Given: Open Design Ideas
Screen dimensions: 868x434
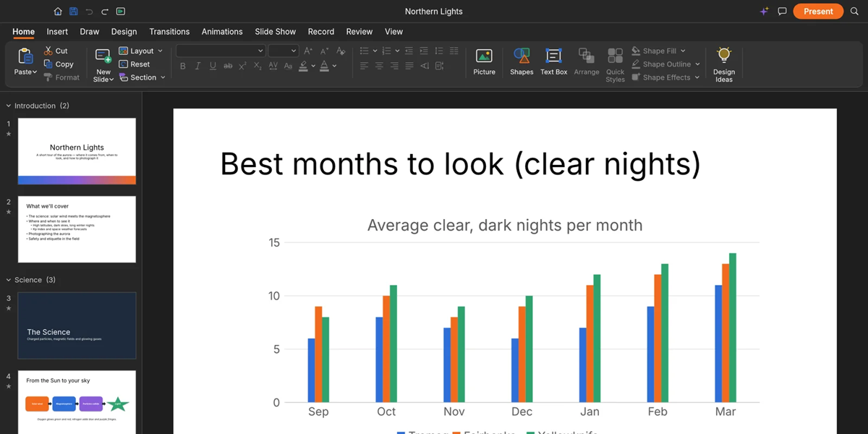Looking at the screenshot, I should (x=724, y=65).
